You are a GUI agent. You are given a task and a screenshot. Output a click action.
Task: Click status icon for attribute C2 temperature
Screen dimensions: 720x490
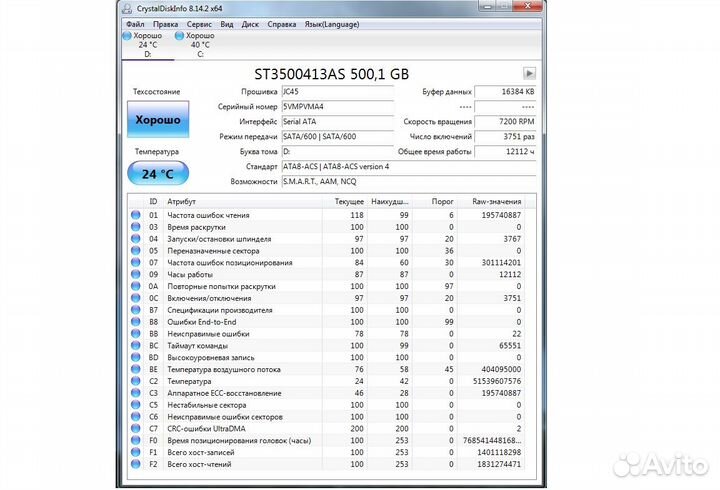[135, 381]
